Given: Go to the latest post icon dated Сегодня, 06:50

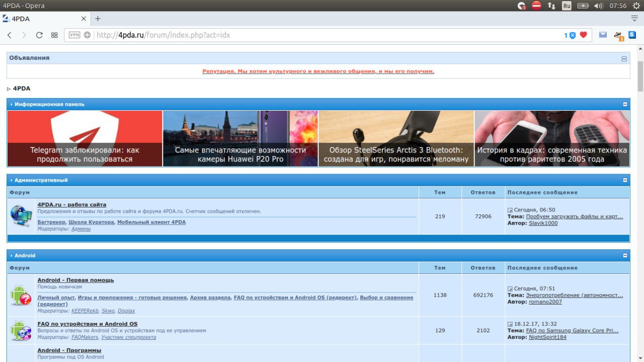Looking at the screenshot, I should 510,210.
